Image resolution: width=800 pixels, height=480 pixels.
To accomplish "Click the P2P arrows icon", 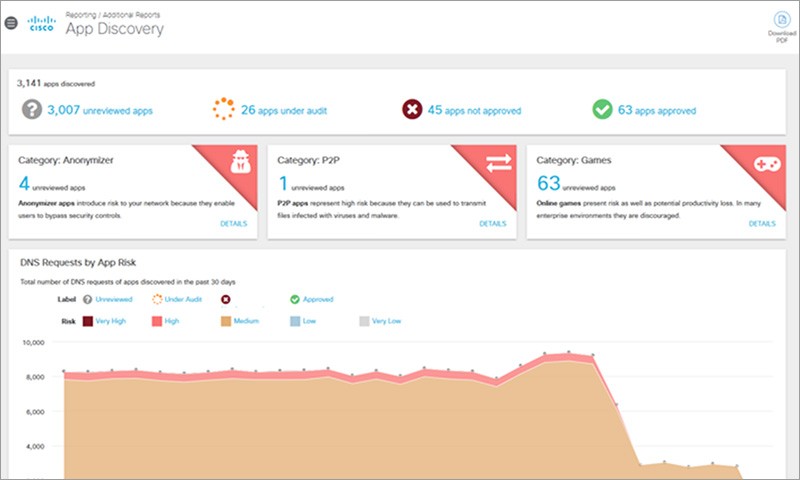I will (x=498, y=163).
